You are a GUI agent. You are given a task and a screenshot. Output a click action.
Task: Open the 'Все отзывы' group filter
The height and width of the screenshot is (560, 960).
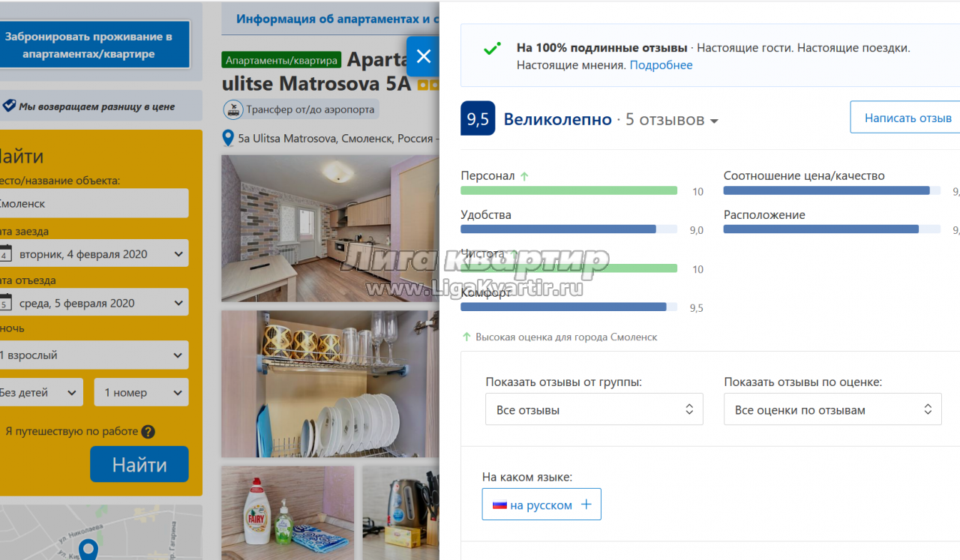(x=594, y=409)
